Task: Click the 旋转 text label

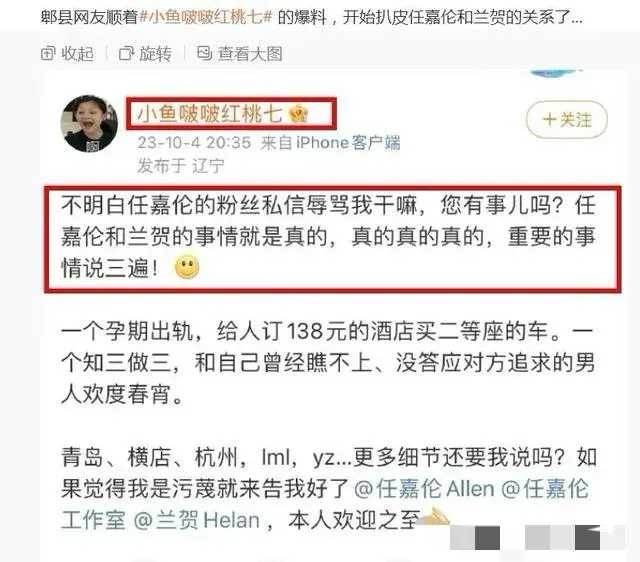Action: tap(156, 53)
